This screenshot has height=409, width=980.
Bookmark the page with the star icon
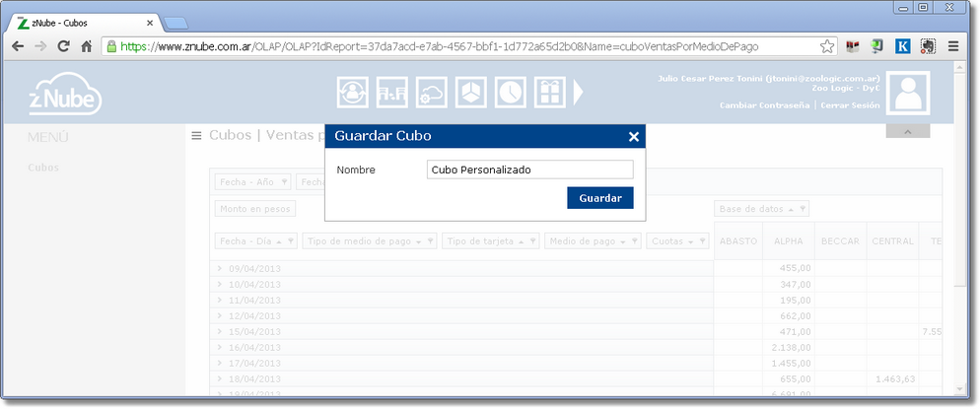pyautogui.click(x=828, y=45)
